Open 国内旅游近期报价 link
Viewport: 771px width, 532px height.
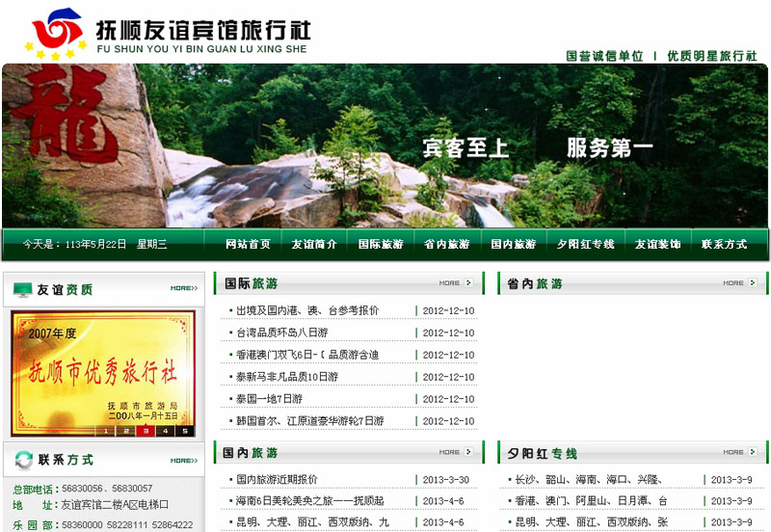pyautogui.click(x=277, y=479)
